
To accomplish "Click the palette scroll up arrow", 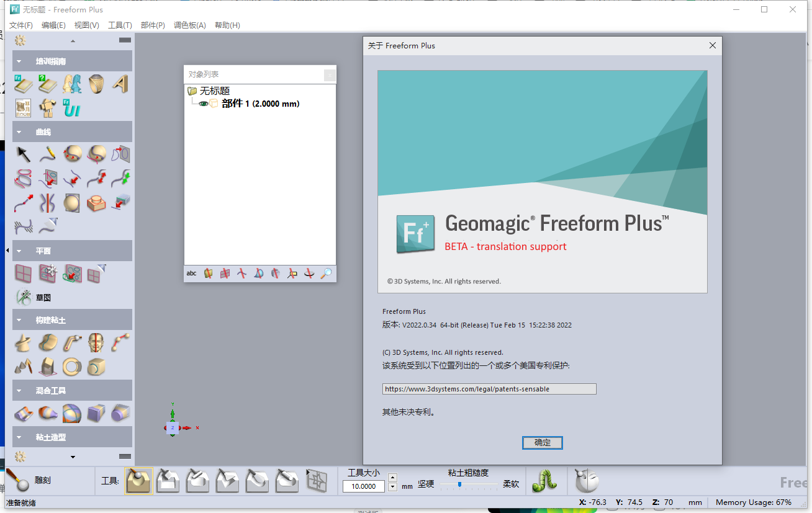I will tap(73, 41).
